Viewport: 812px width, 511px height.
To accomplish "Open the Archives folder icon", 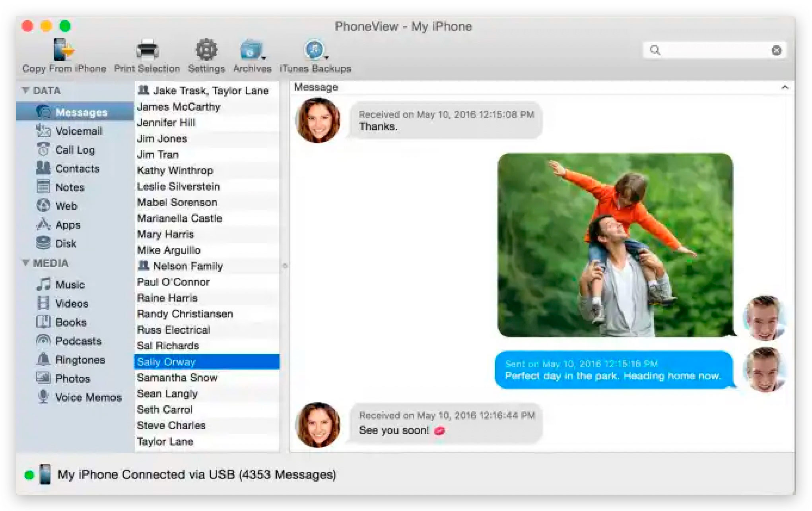I will tap(251, 50).
